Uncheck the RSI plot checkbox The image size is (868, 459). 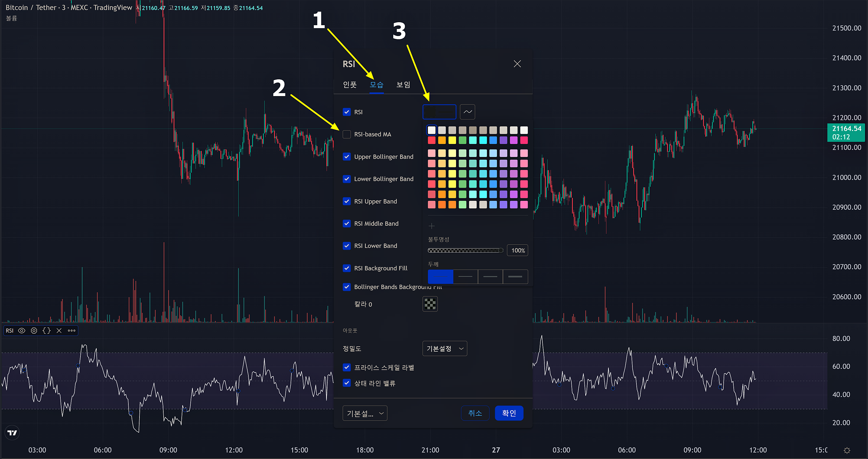347,112
